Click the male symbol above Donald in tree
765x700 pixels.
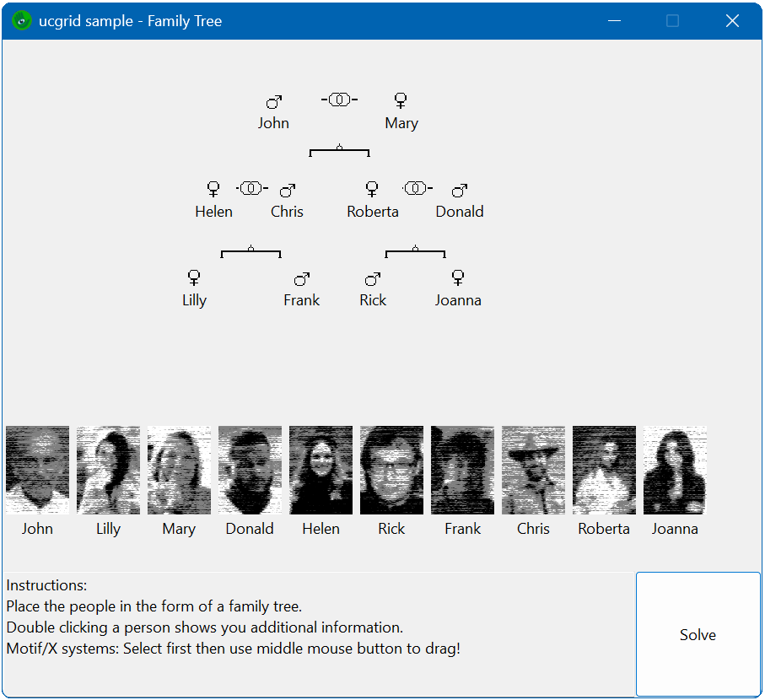tap(459, 190)
